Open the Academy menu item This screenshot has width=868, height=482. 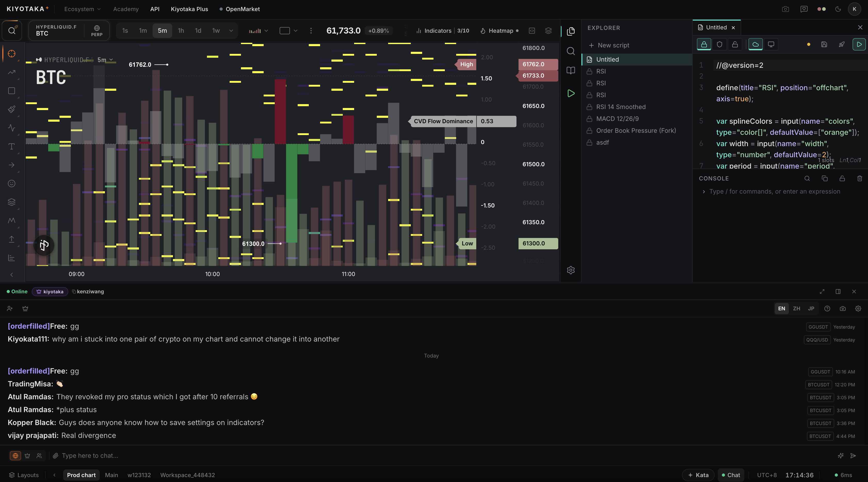click(126, 9)
